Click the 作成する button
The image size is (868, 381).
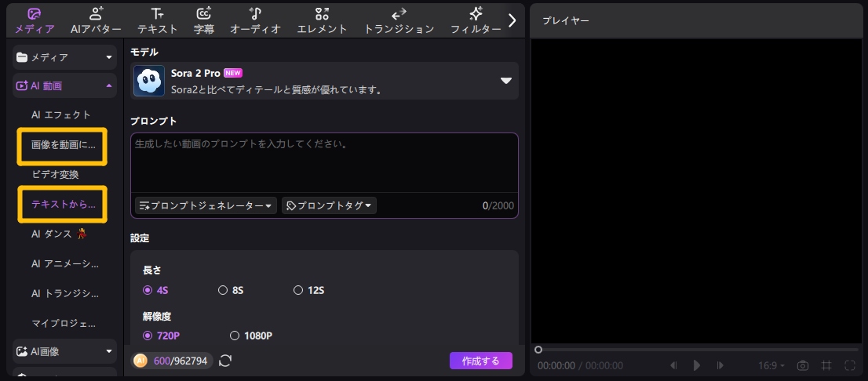pyautogui.click(x=481, y=361)
